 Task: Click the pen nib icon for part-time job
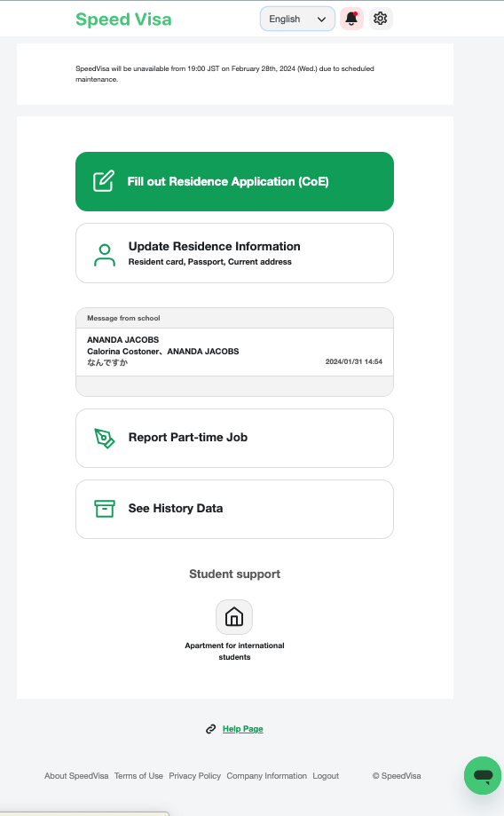[104, 438]
